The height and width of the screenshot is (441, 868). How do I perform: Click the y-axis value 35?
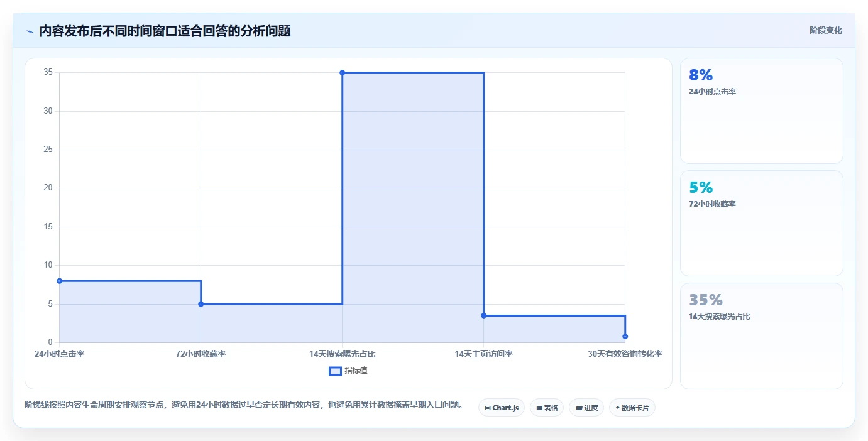(48, 72)
